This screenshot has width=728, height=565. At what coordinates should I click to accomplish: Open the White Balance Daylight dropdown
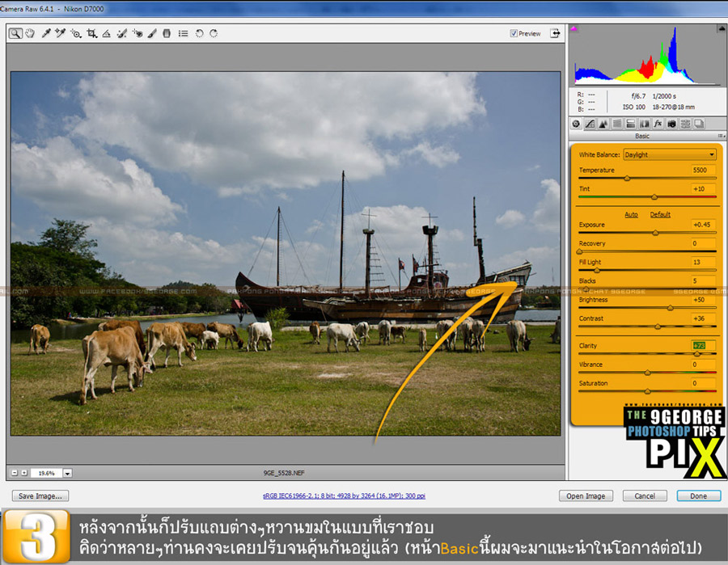(x=670, y=154)
